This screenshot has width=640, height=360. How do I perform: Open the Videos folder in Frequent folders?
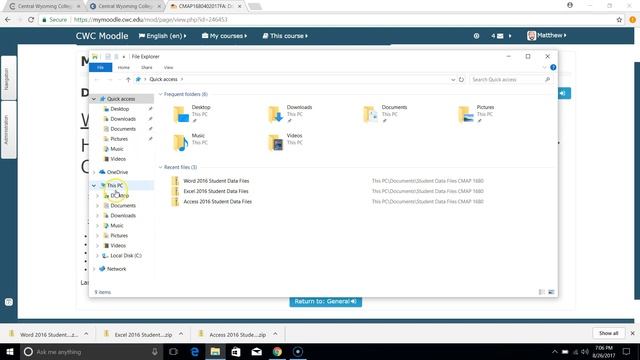coord(285,142)
